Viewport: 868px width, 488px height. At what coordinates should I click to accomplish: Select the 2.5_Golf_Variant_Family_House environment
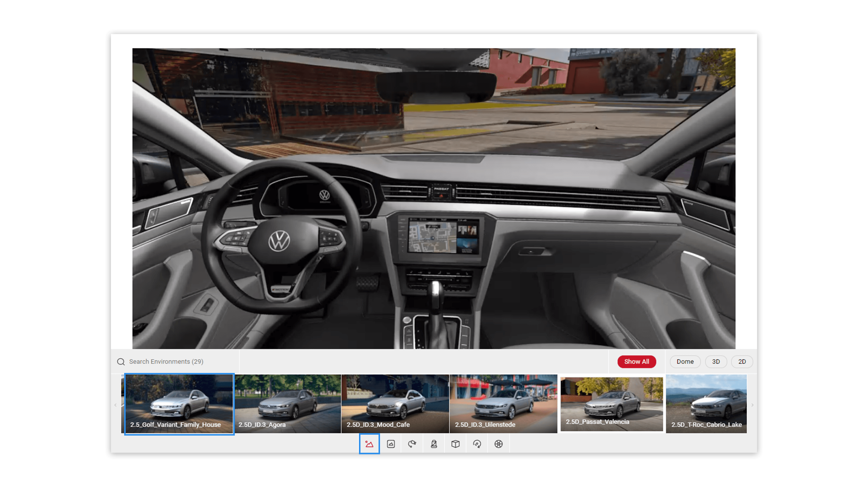[x=179, y=404]
